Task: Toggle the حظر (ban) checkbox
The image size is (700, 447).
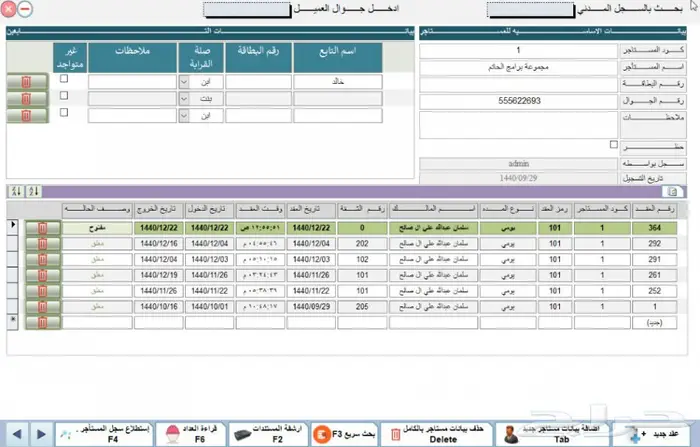Action: pos(614,144)
